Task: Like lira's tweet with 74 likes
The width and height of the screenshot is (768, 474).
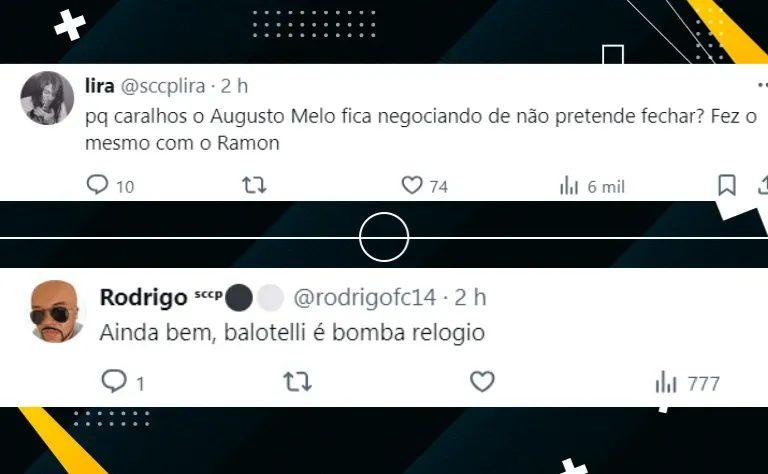Action: tap(412, 185)
